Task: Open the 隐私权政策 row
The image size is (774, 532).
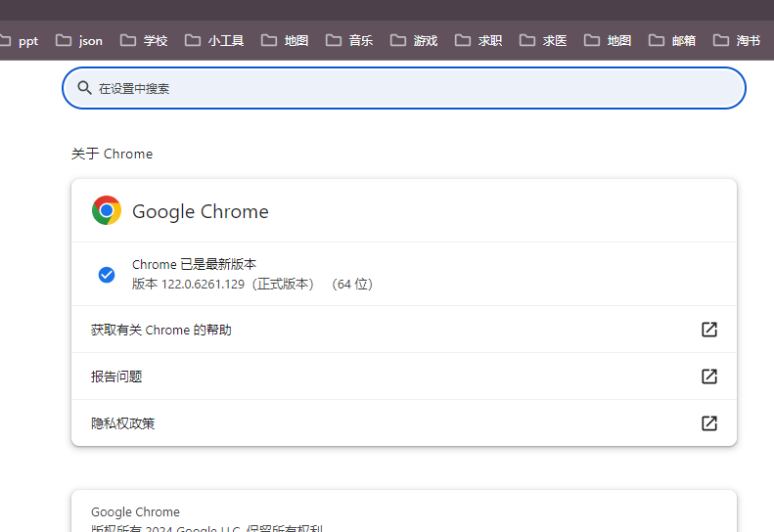Action: coord(404,422)
